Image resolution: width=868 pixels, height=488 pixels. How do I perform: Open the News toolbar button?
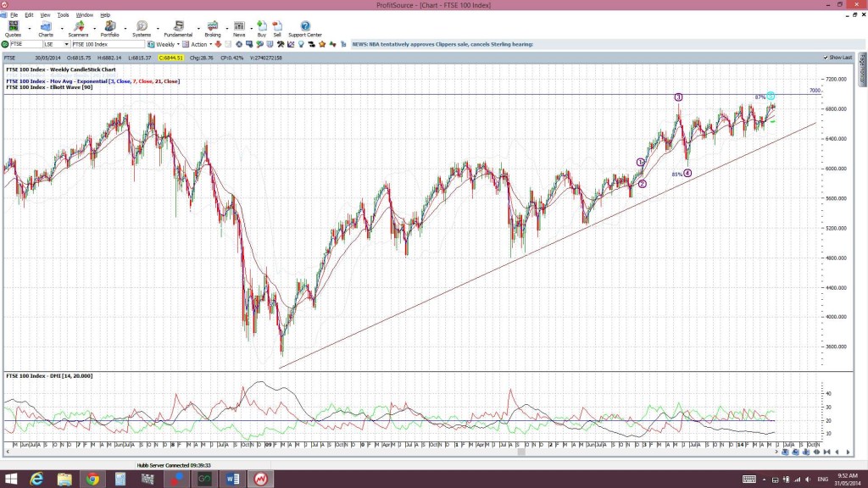[x=239, y=29]
